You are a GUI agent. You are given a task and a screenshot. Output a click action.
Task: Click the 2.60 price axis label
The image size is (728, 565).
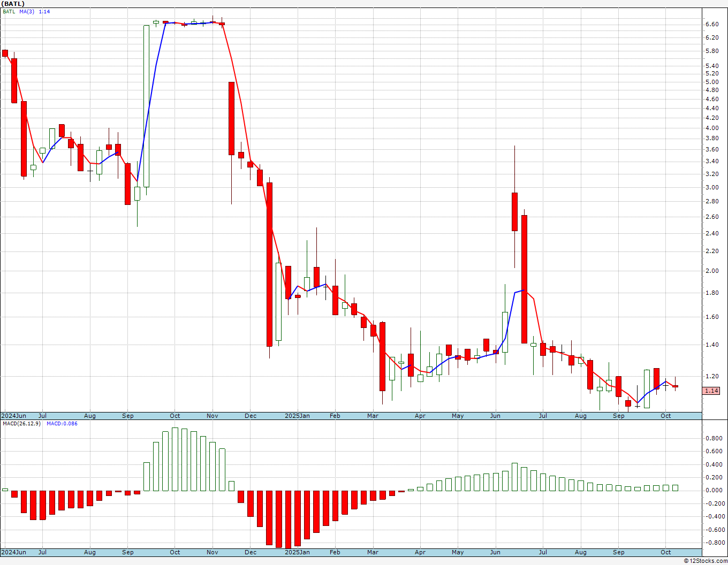712,217
